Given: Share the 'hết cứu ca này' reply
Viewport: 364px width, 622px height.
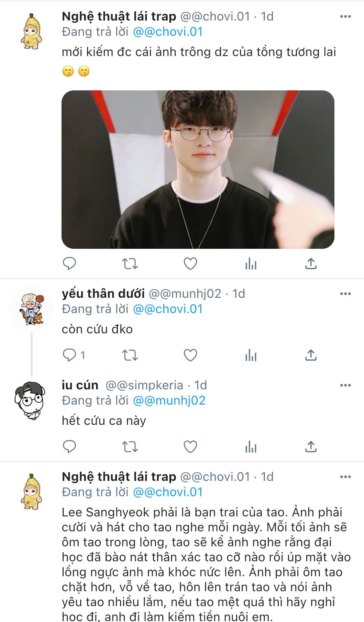Looking at the screenshot, I should pos(311,447).
